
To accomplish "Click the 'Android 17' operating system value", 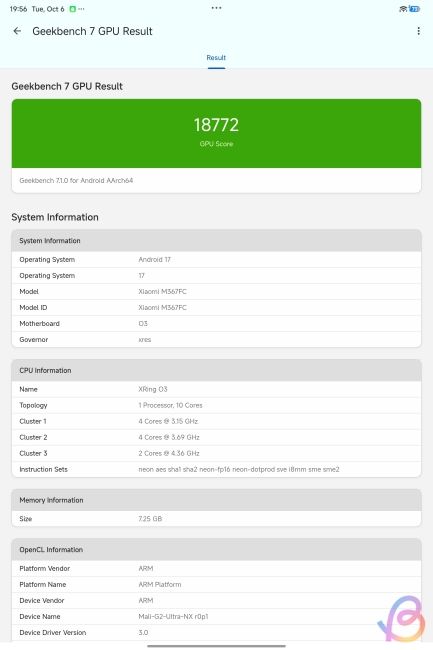I will click(x=155, y=260).
